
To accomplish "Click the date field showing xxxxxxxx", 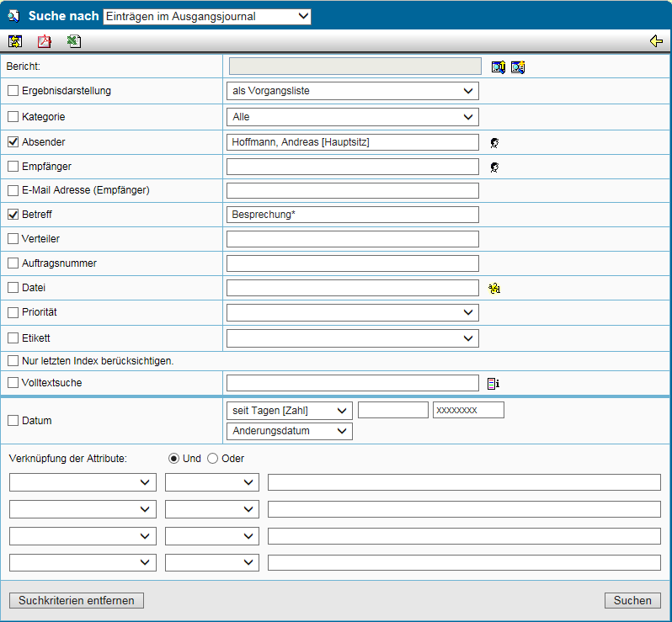I will (468, 410).
